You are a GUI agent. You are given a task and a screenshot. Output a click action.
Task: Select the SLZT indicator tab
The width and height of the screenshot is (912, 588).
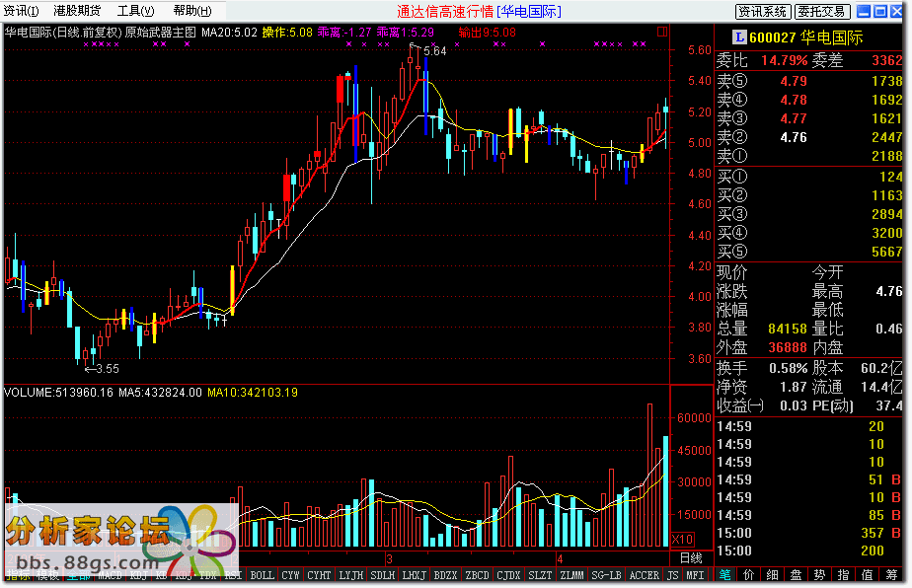(x=540, y=575)
